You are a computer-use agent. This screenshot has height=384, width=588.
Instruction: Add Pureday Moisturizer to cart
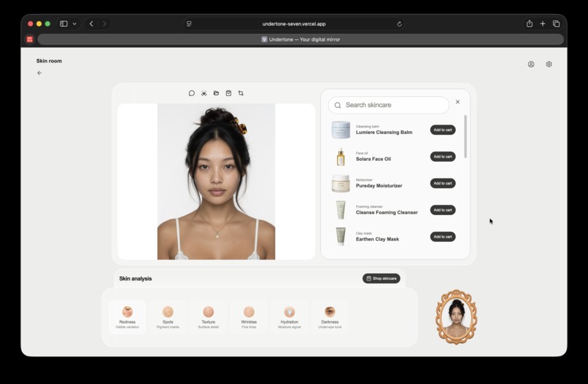443,183
